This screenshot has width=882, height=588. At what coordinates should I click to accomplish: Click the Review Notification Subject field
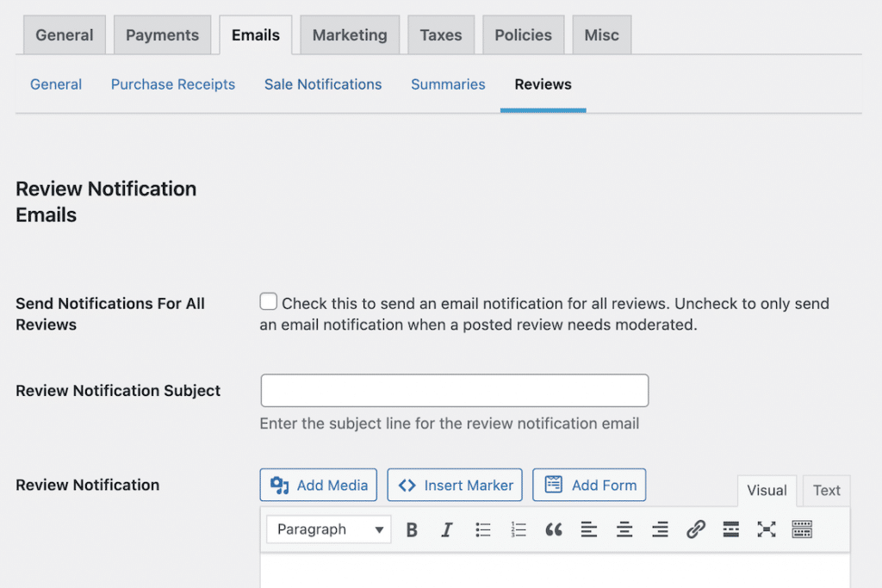pos(454,390)
